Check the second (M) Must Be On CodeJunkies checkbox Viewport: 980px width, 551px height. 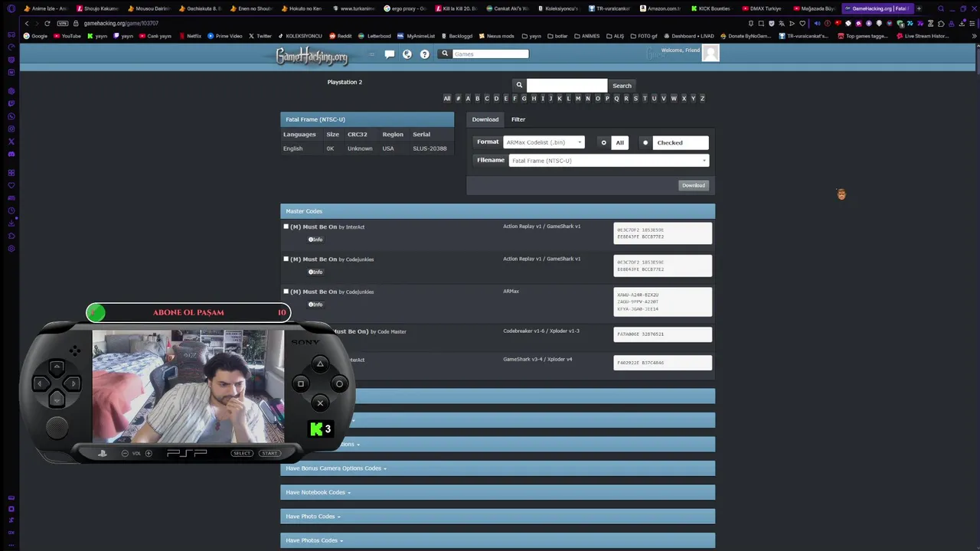(x=286, y=259)
